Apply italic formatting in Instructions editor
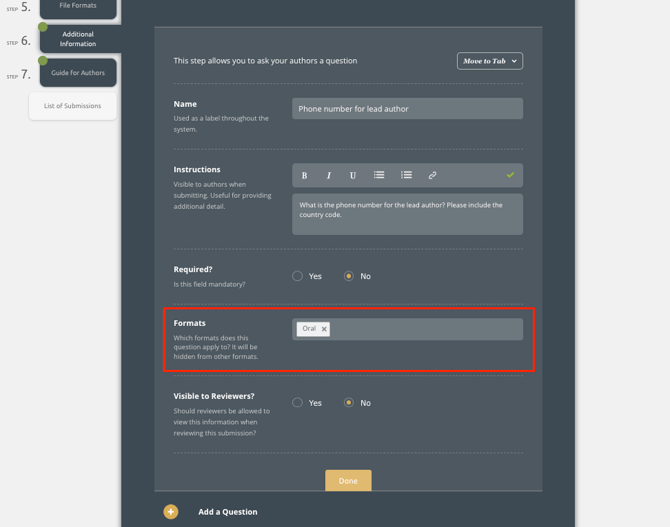Image resolution: width=670 pixels, height=527 pixels. point(329,175)
